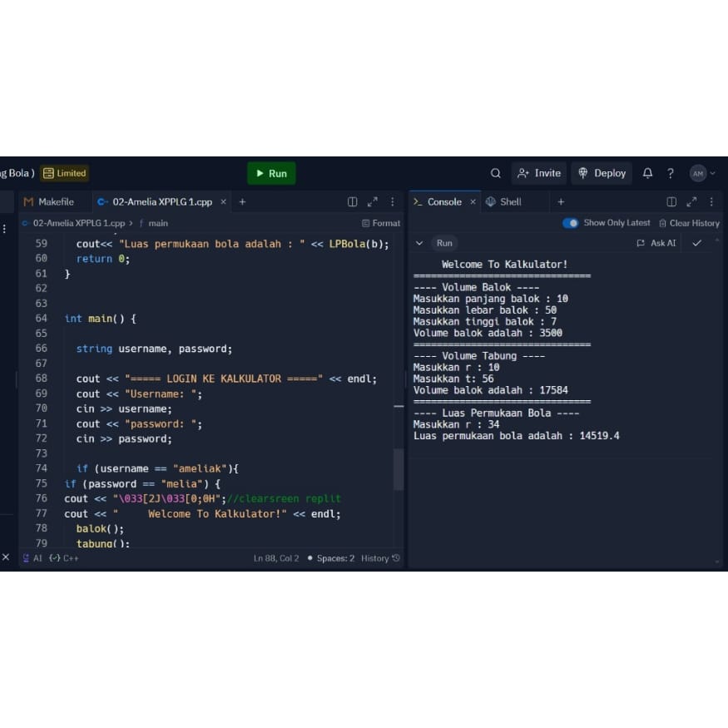Close the Console tab
728x728 pixels.
[x=473, y=202]
